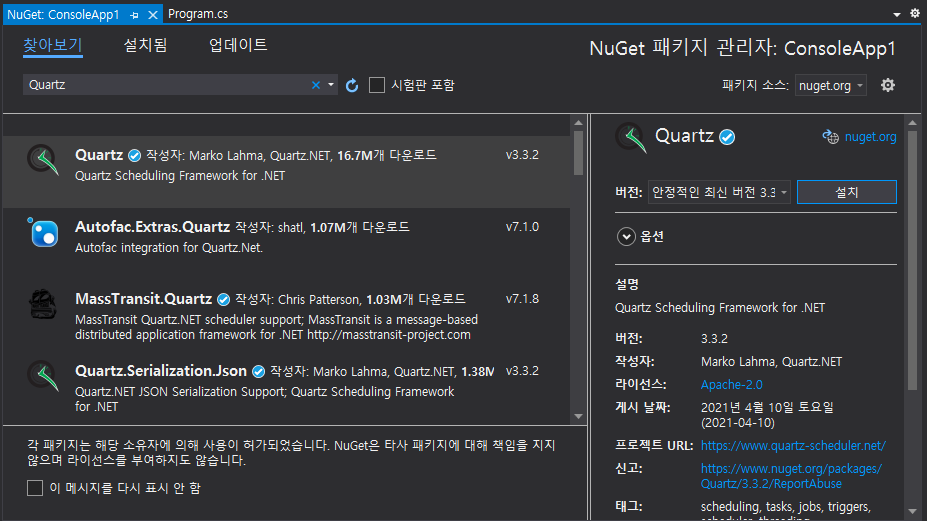Screen dimensions: 927x521
Task: Click the details pane scrollbar thumb
Action: pos(912,260)
